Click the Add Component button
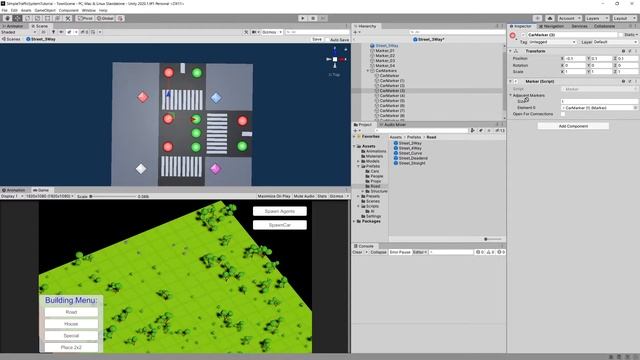This screenshot has width=640, height=360. coord(573,126)
